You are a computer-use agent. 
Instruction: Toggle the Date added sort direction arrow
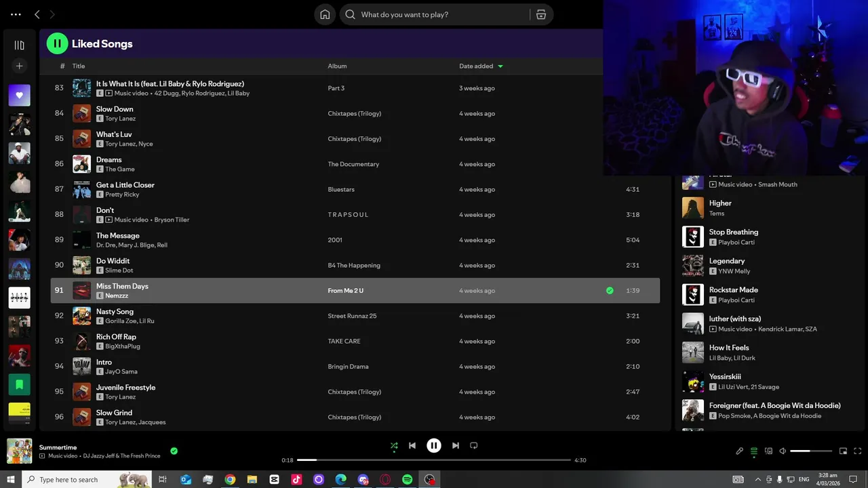coord(500,66)
